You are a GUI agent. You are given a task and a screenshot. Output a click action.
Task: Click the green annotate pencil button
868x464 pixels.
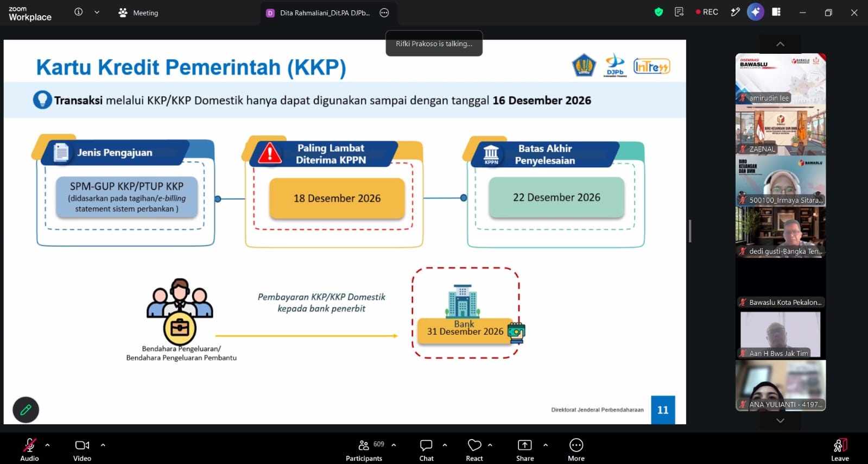26,410
